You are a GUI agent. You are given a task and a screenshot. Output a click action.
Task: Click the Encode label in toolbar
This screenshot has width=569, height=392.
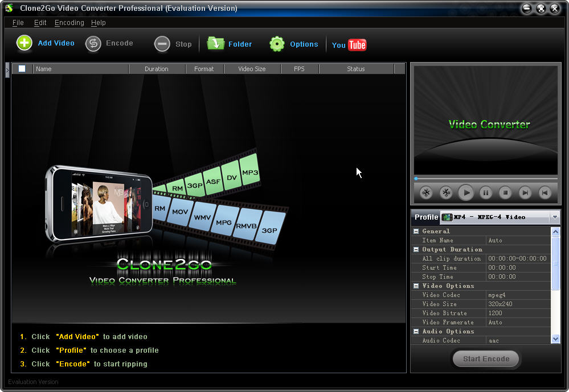click(x=120, y=43)
